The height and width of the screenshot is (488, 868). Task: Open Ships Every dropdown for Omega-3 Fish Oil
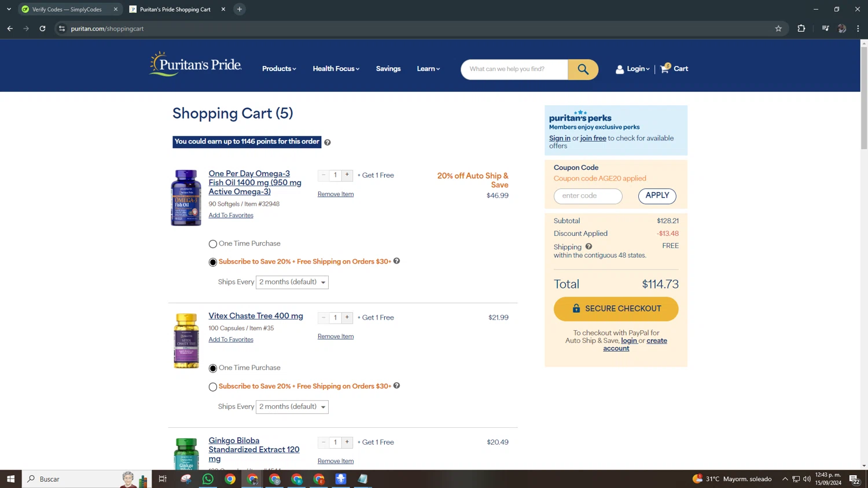pos(292,282)
